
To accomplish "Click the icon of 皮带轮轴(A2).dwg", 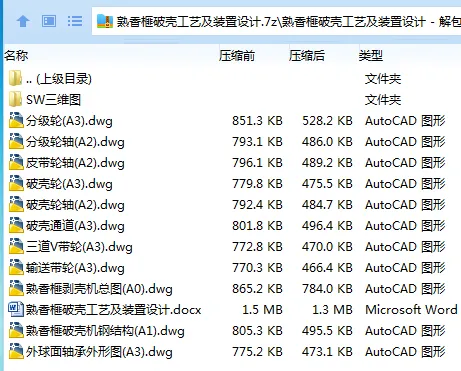I will (x=16, y=162).
